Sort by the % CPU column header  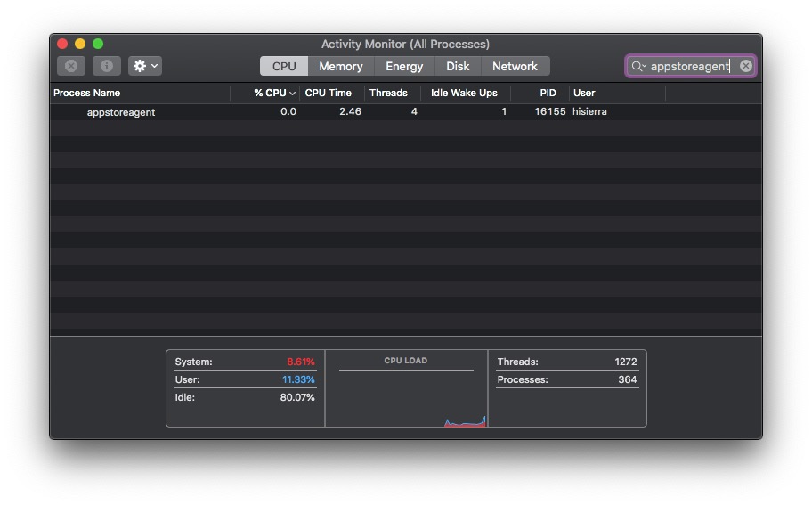coord(265,93)
